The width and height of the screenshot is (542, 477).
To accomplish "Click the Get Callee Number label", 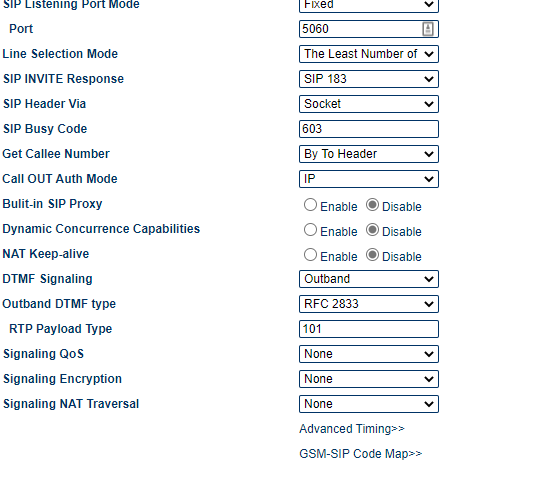I will point(56,154).
